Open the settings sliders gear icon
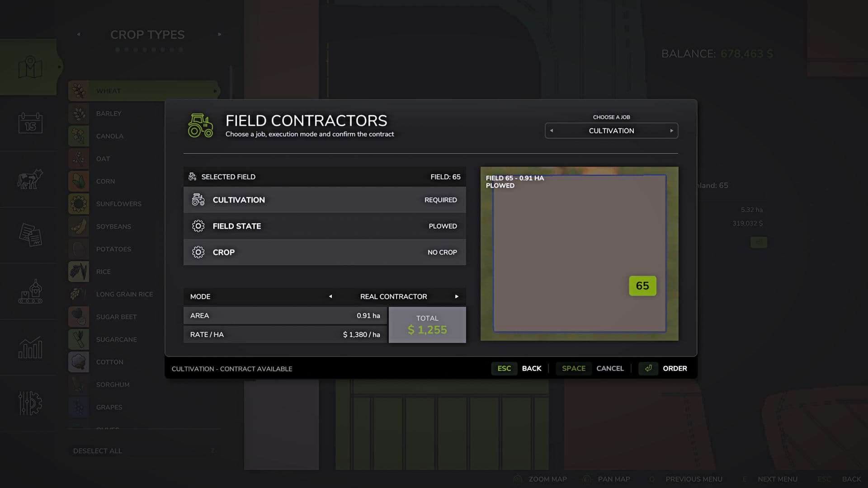Image resolution: width=868 pixels, height=488 pixels. coord(30,403)
